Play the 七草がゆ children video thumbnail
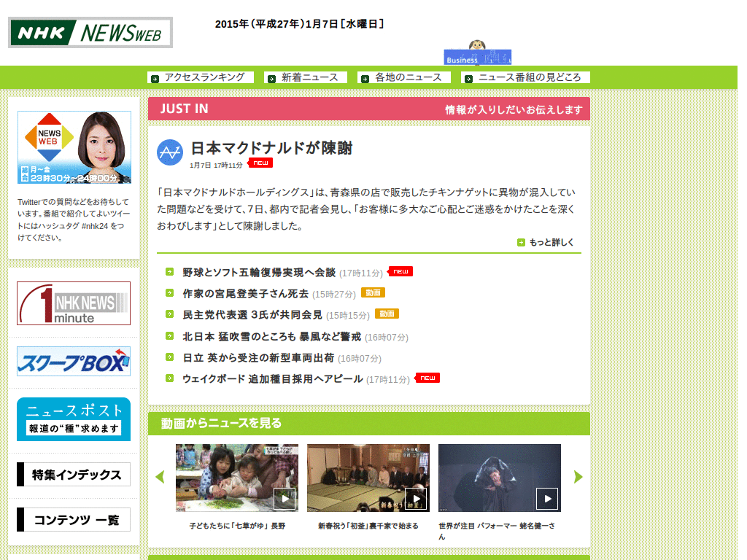 tap(237, 478)
